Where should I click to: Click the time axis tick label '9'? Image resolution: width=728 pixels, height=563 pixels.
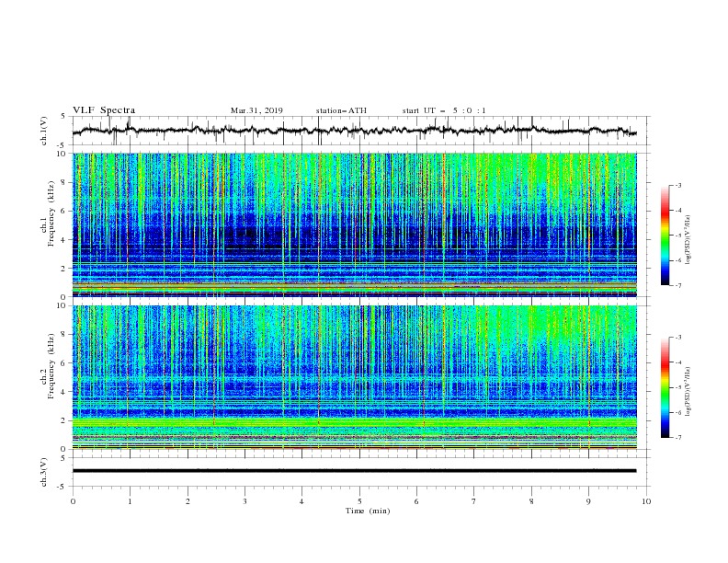point(588,501)
